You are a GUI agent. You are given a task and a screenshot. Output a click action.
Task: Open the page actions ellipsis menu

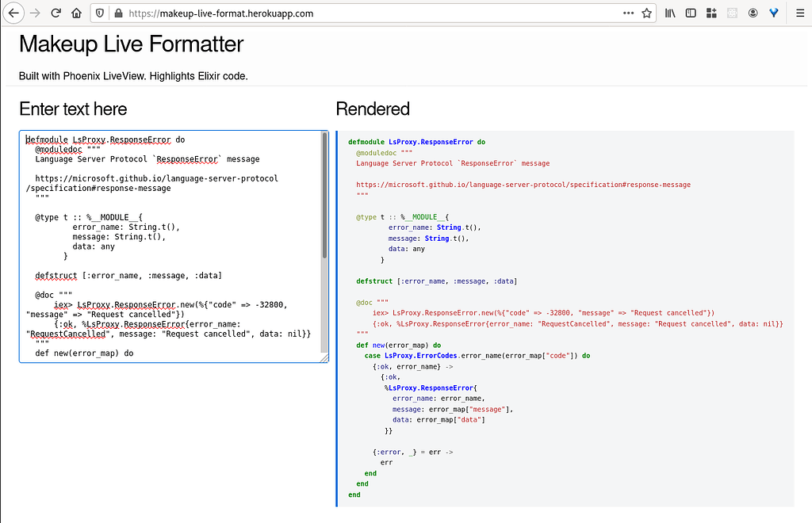coord(628,13)
